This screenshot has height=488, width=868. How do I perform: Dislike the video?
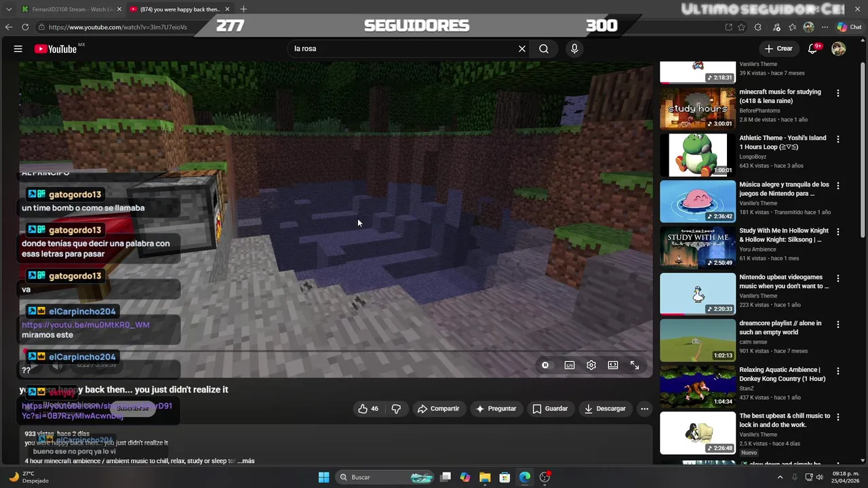(x=396, y=409)
